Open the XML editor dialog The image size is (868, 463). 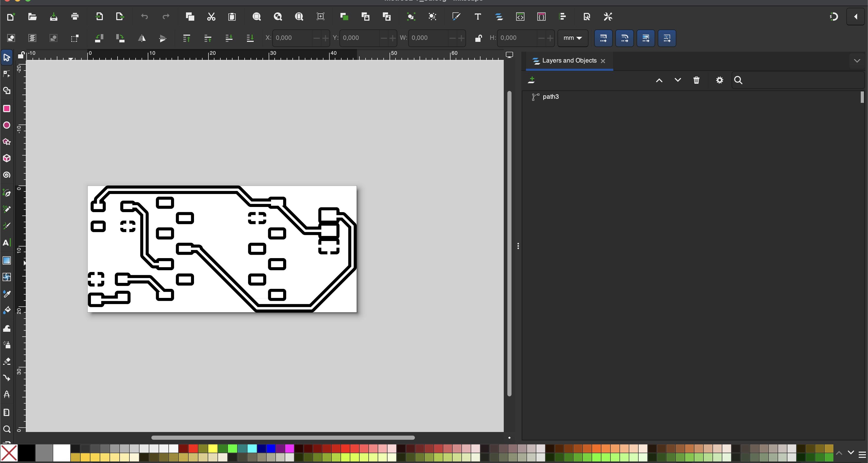520,17
